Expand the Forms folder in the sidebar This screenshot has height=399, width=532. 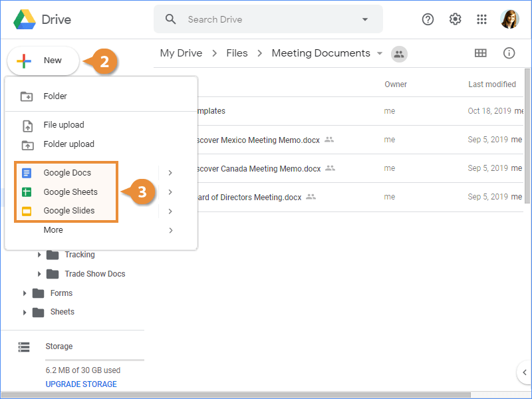pyautogui.click(x=25, y=293)
